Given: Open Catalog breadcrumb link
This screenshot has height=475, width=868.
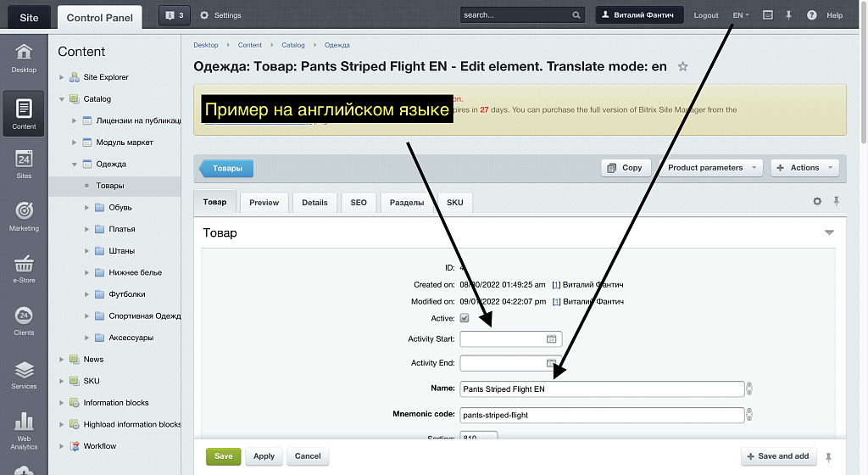Looking at the screenshot, I should click(x=292, y=46).
